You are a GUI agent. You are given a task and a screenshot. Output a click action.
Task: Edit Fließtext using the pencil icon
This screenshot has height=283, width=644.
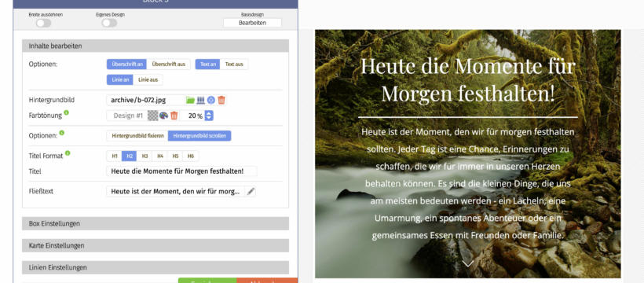point(251,191)
